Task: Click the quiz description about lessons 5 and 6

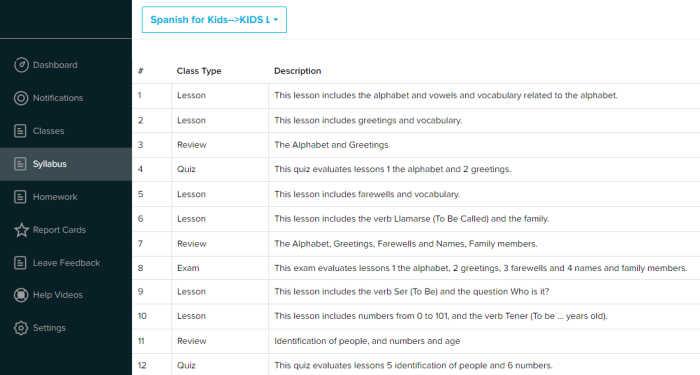Action: (x=413, y=366)
